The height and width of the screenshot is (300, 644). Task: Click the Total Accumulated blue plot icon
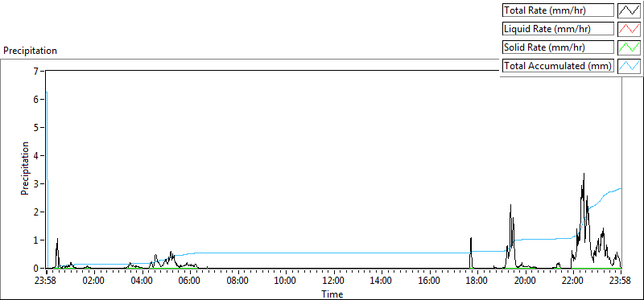pos(630,66)
